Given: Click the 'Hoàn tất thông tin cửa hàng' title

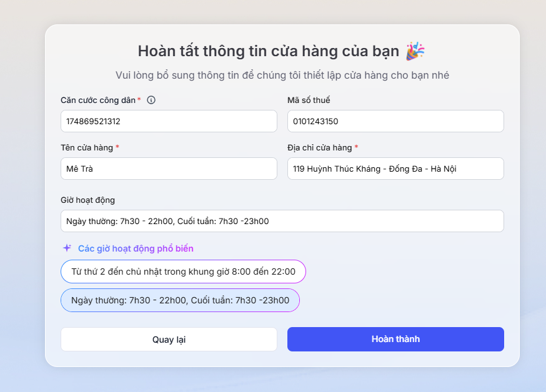Looking at the screenshot, I should 269,51.
